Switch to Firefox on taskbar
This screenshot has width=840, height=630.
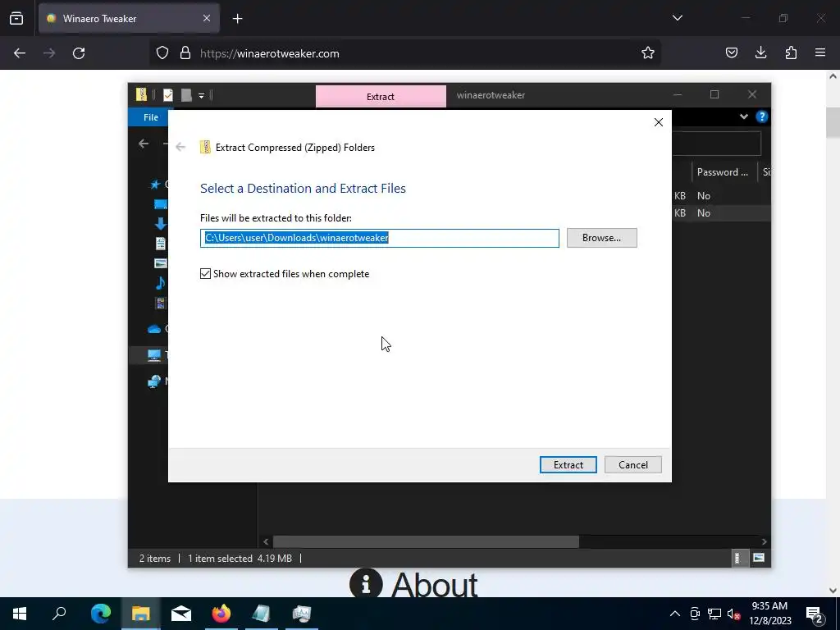point(221,614)
